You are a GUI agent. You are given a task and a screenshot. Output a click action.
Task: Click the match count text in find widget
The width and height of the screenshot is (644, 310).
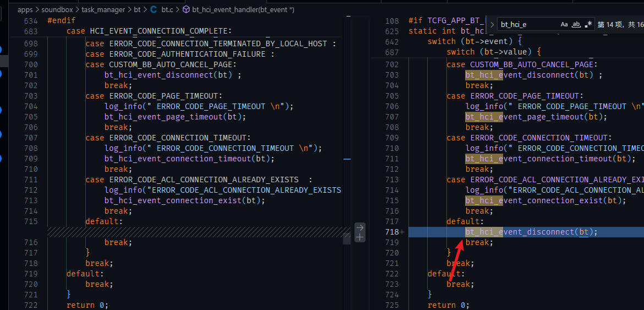[620, 25]
